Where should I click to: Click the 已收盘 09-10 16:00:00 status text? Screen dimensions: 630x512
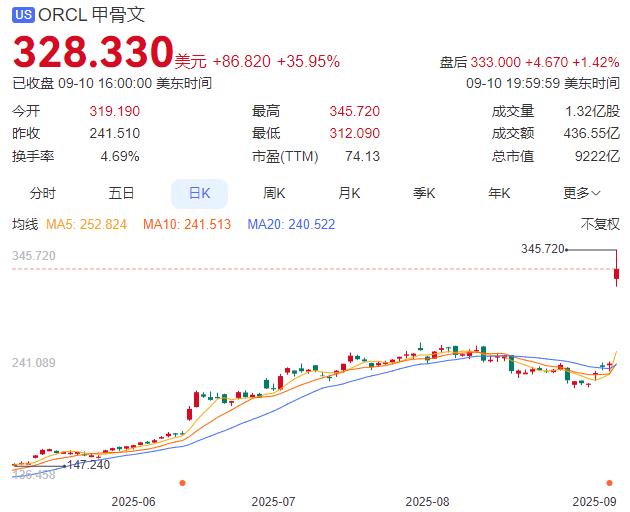coord(112,84)
